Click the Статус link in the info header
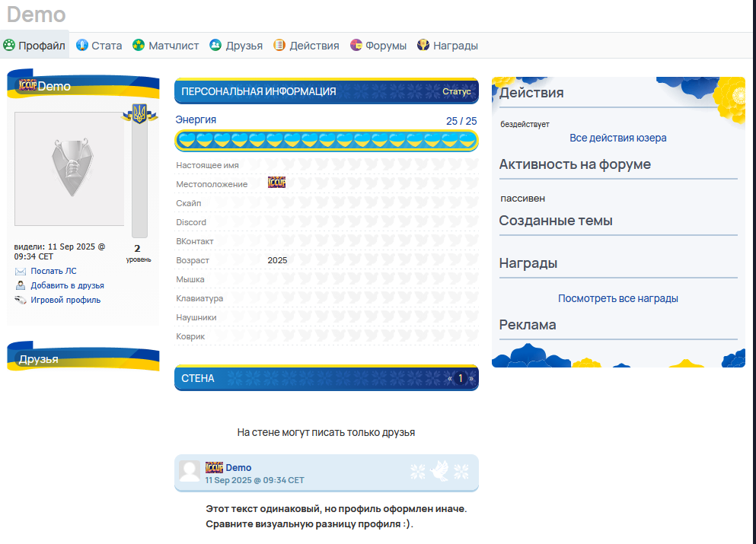This screenshot has width=756, height=544. click(457, 91)
